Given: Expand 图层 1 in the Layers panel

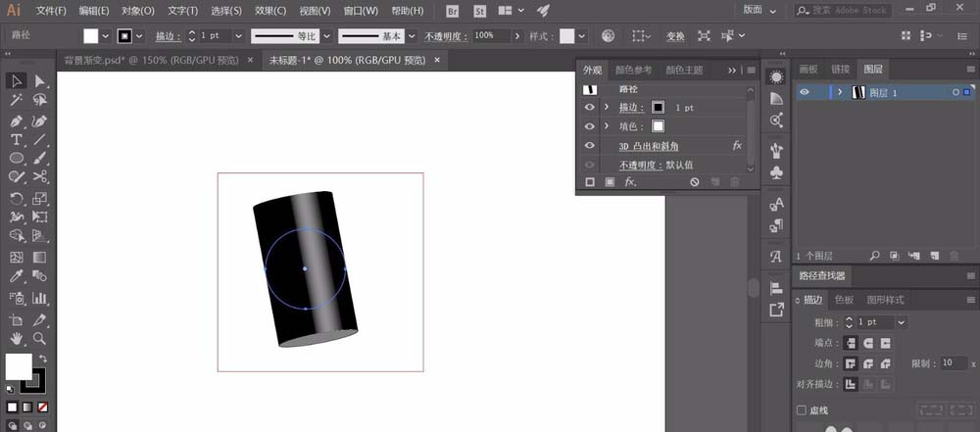Looking at the screenshot, I should click(840, 92).
